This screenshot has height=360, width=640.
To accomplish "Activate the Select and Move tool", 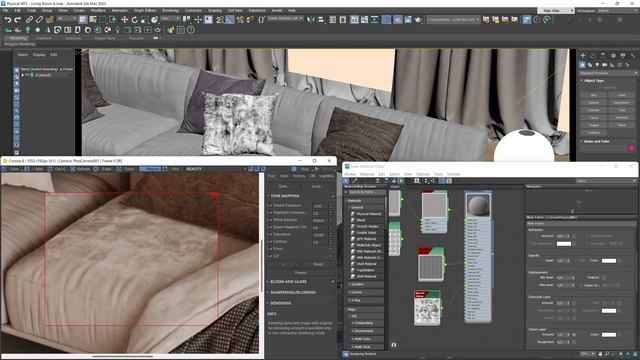I will point(124,20).
